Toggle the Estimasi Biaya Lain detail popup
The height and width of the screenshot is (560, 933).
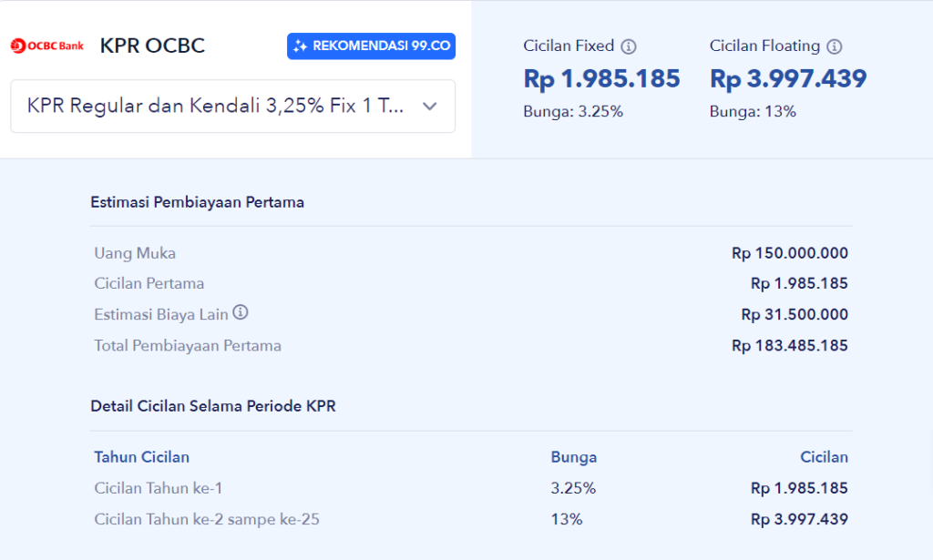click(x=240, y=312)
